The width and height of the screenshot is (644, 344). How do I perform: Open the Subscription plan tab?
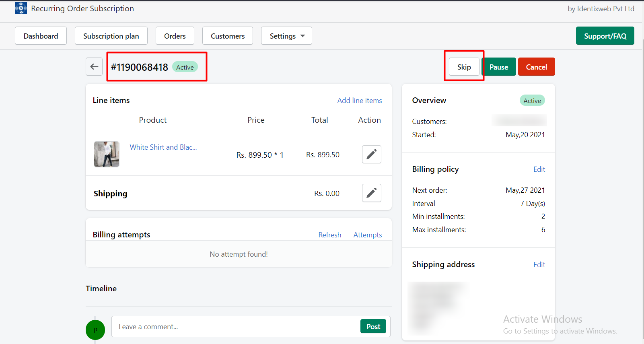coord(111,36)
